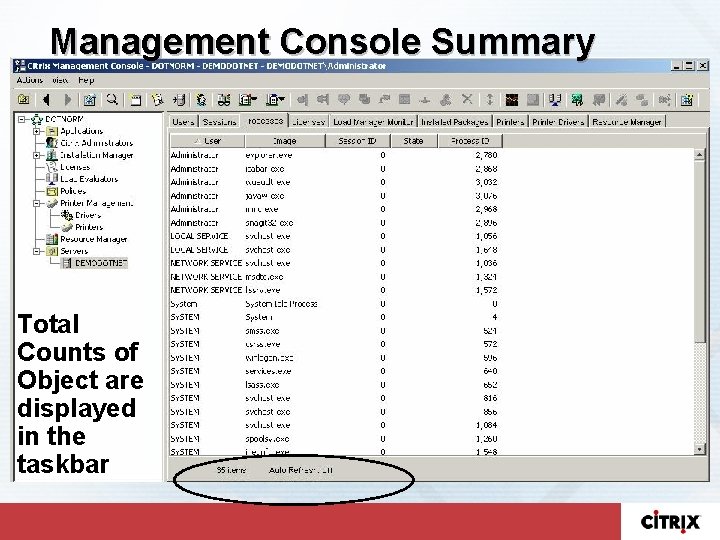
Task: Click the last icon on the toolbar
Action: [687, 100]
